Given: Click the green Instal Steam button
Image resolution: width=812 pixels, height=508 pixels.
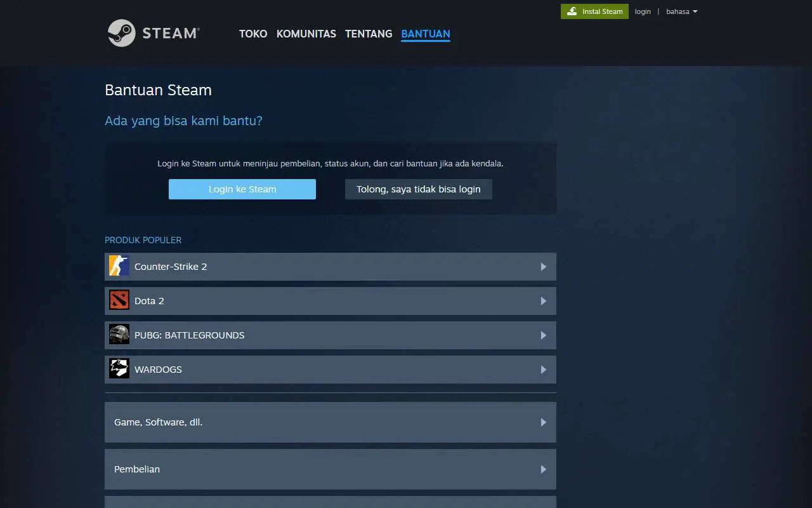Looking at the screenshot, I should click(594, 11).
